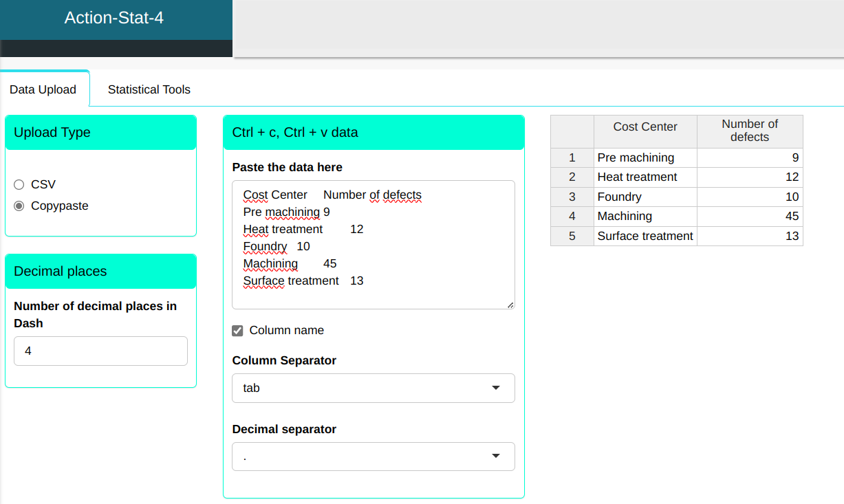Toggle the Column name checkbox
The image size is (844, 504).
click(238, 331)
